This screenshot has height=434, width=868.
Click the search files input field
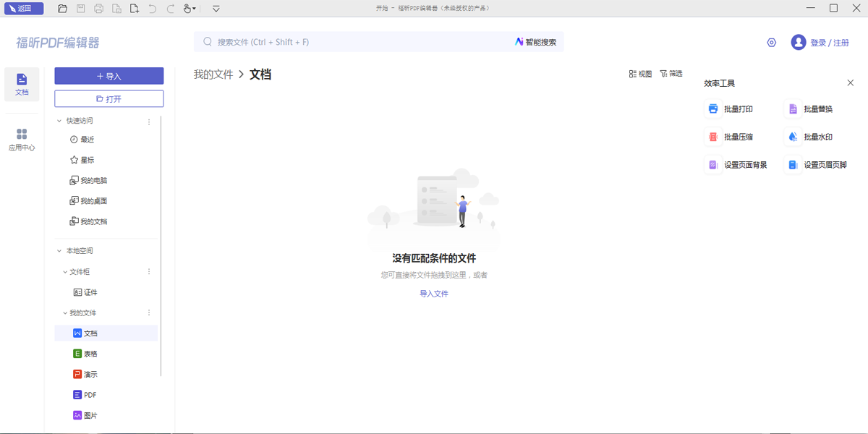tap(325, 42)
